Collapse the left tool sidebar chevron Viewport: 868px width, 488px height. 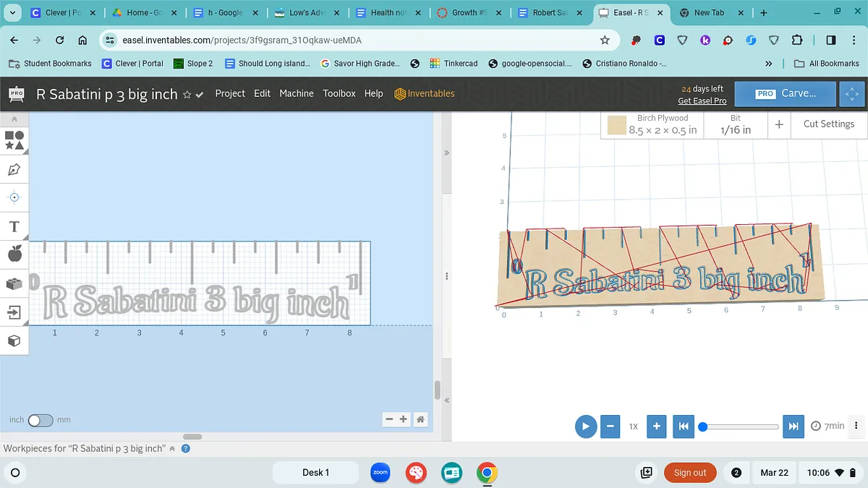click(x=14, y=119)
